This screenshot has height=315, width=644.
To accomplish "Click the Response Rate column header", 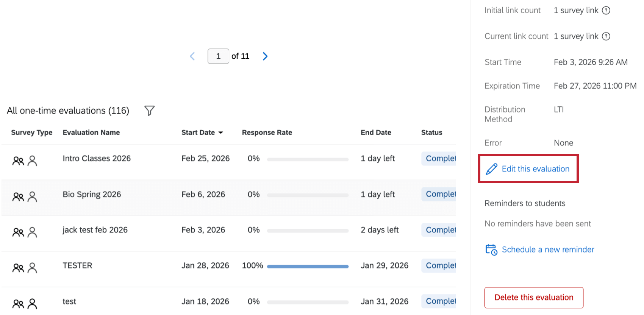I will coord(267,133).
